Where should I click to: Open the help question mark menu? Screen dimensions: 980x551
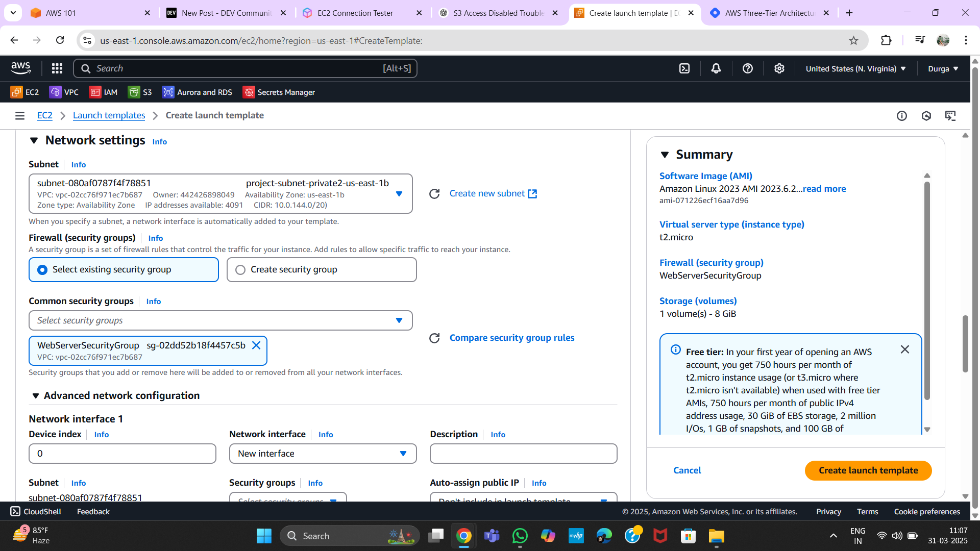click(x=748, y=68)
